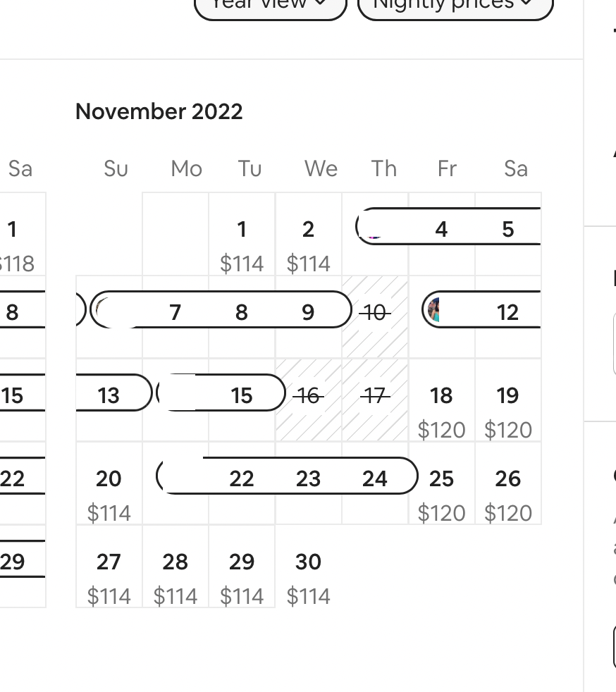The image size is (616, 692).
Task: Click the blocked November 10 date
Action: click(x=375, y=316)
